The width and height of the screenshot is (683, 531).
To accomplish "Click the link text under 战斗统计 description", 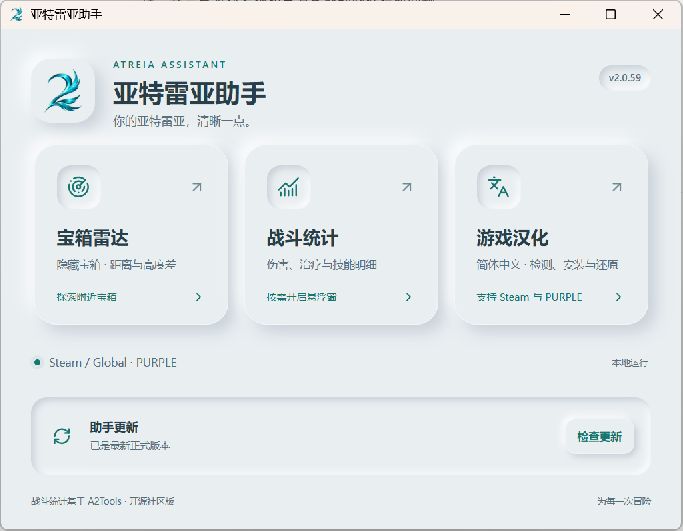I will click(x=301, y=297).
